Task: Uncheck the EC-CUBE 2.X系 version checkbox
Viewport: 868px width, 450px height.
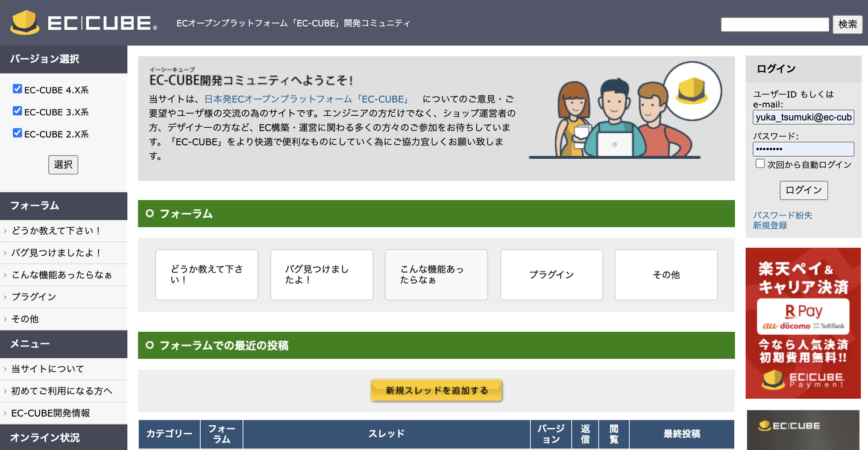Action: (x=17, y=133)
